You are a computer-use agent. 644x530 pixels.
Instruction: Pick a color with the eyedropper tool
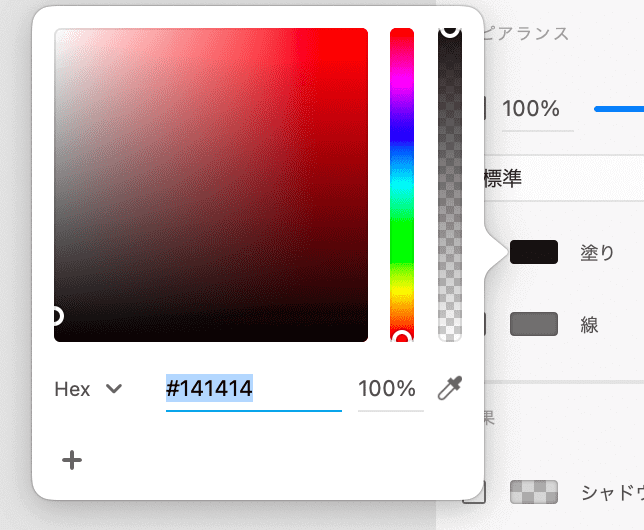[450, 388]
